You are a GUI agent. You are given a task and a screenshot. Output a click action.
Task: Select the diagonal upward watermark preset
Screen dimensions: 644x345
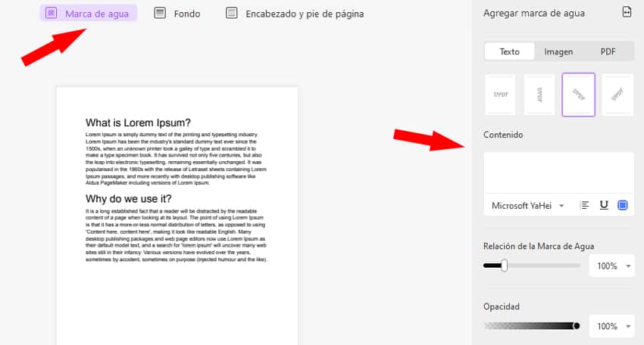[x=617, y=95]
